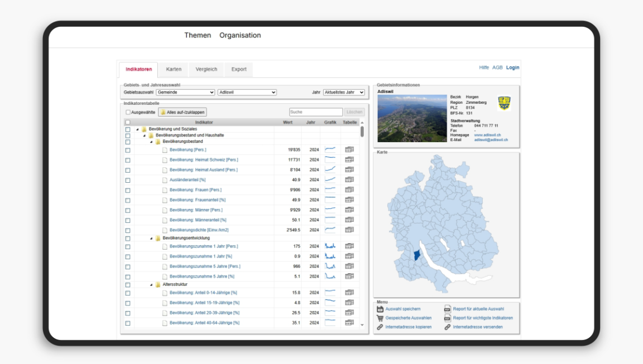Screen dimensions: 643x364
Task: Open the Gemeinde area type dropdown
Action: click(185, 93)
